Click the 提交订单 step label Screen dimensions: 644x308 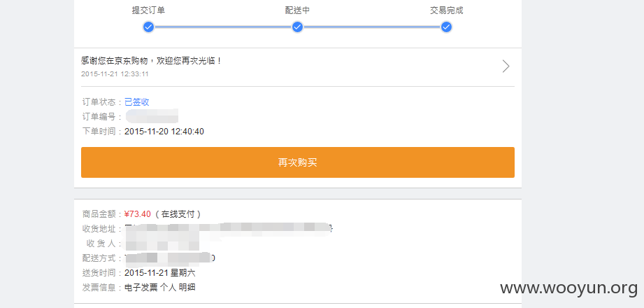point(148,10)
